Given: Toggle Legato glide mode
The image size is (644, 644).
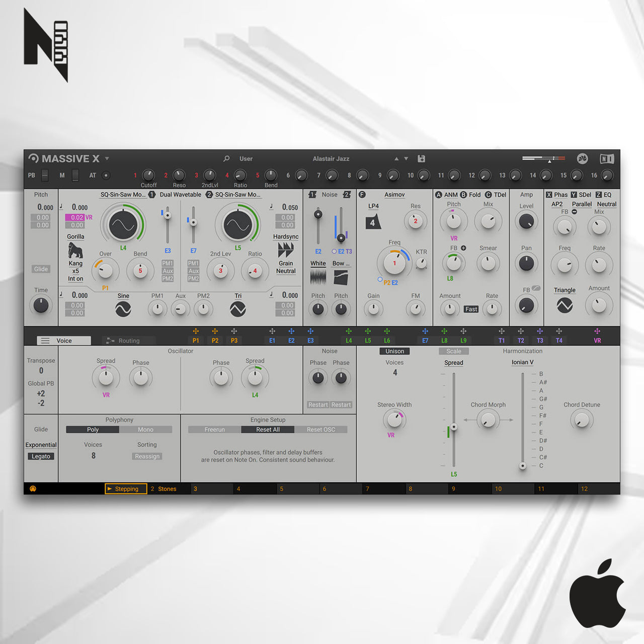Looking at the screenshot, I should (41, 456).
